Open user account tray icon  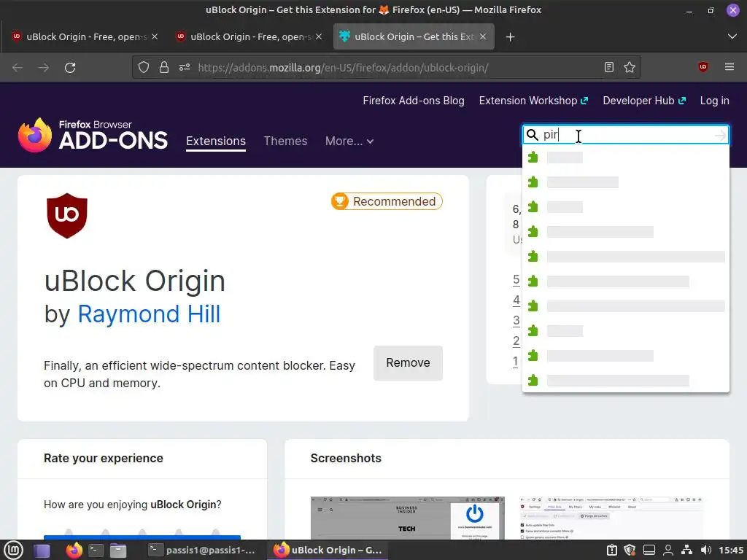[668, 551]
